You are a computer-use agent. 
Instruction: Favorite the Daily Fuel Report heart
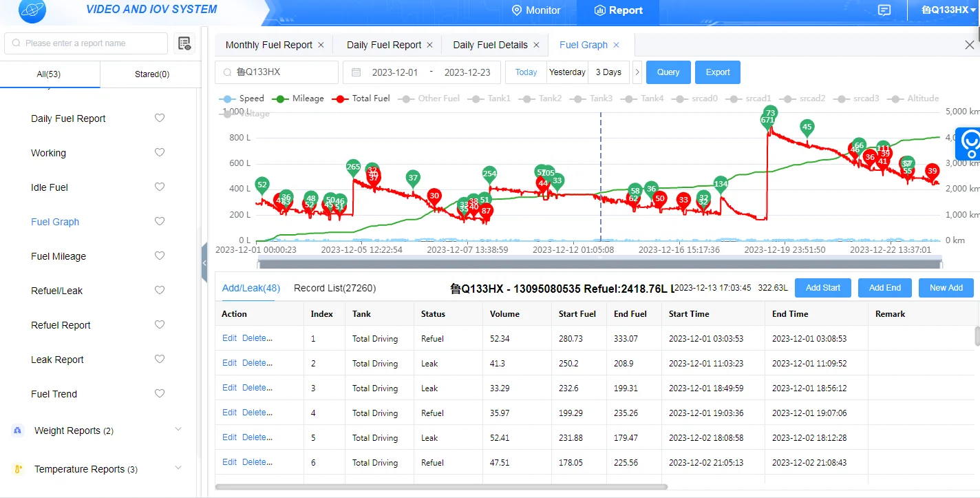coord(160,118)
